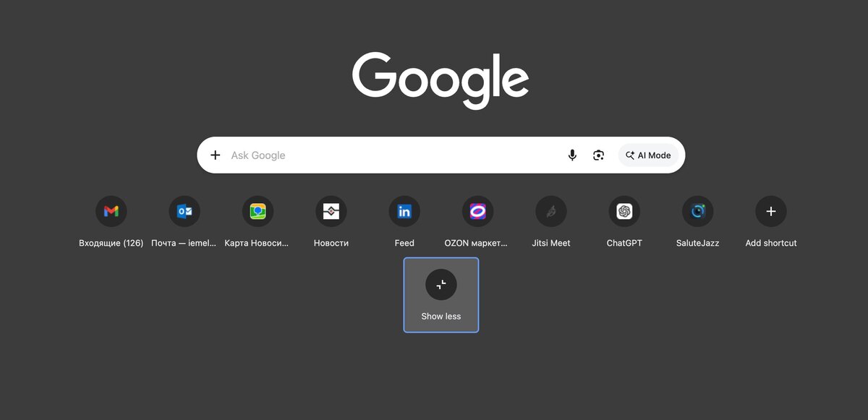Search by image with Google Lens icon

(x=598, y=155)
